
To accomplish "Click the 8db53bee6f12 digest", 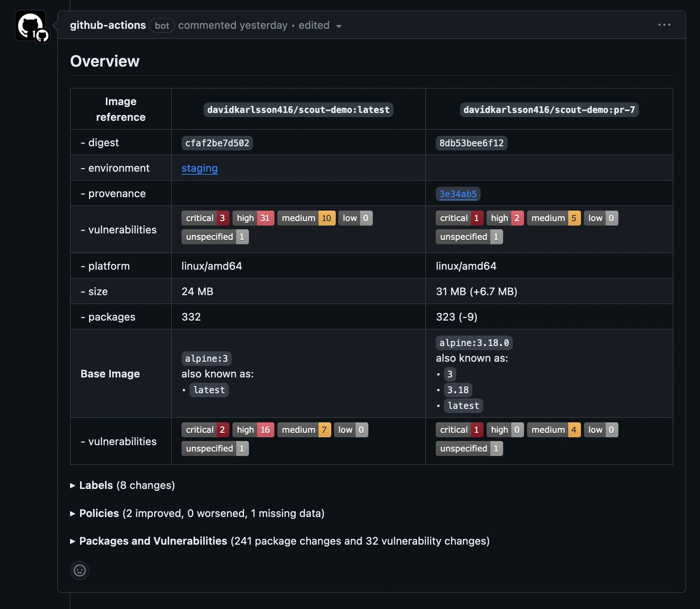I will (x=471, y=143).
